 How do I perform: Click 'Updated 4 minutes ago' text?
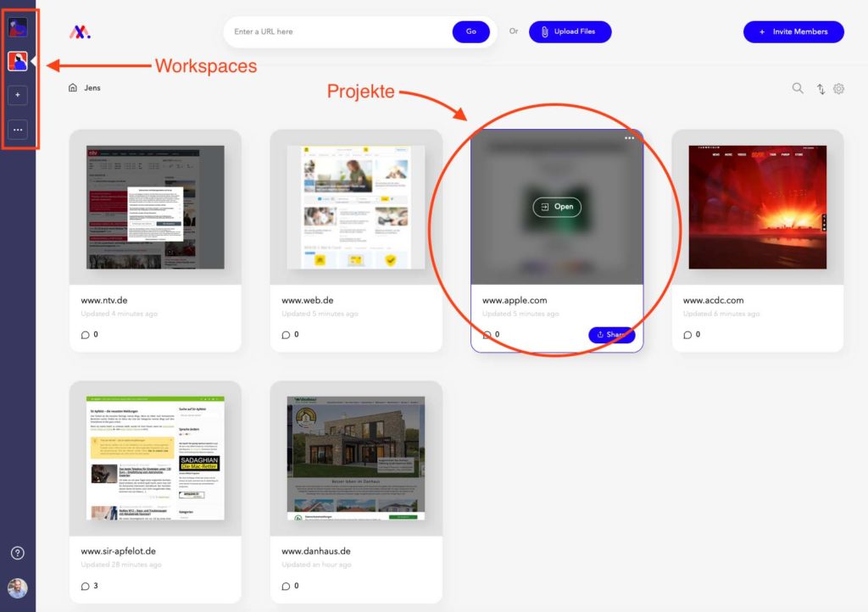[119, 314]
